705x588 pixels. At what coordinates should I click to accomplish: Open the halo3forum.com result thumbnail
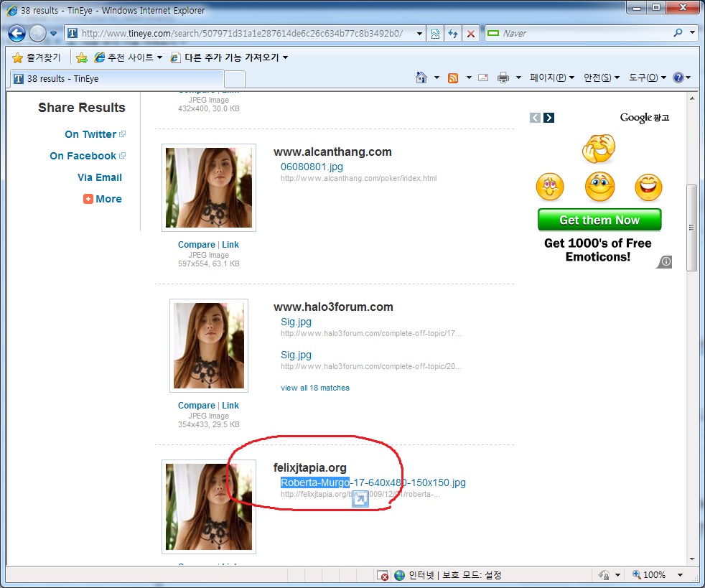(209, 345)
